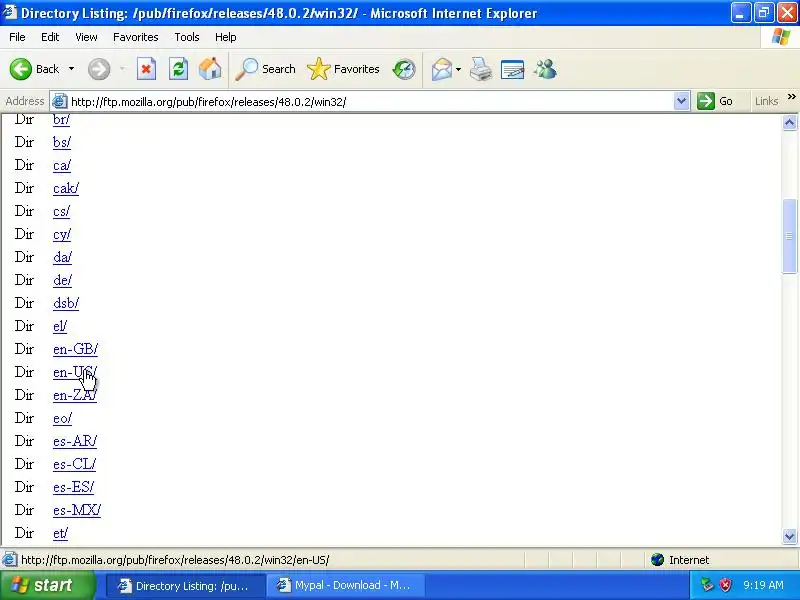Open the Edit menu
The image size is (800, 600).
tap(50, 37)
